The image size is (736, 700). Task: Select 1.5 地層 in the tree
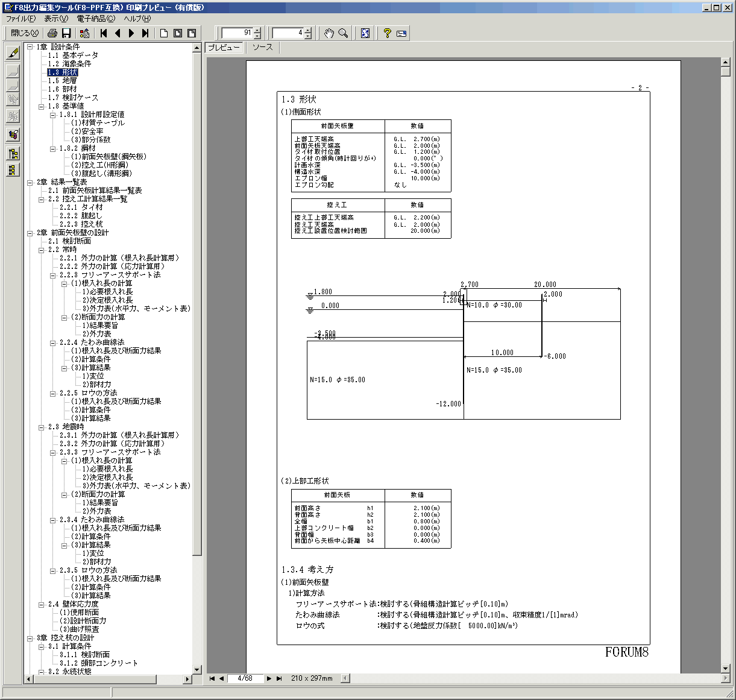pos(62,81)
